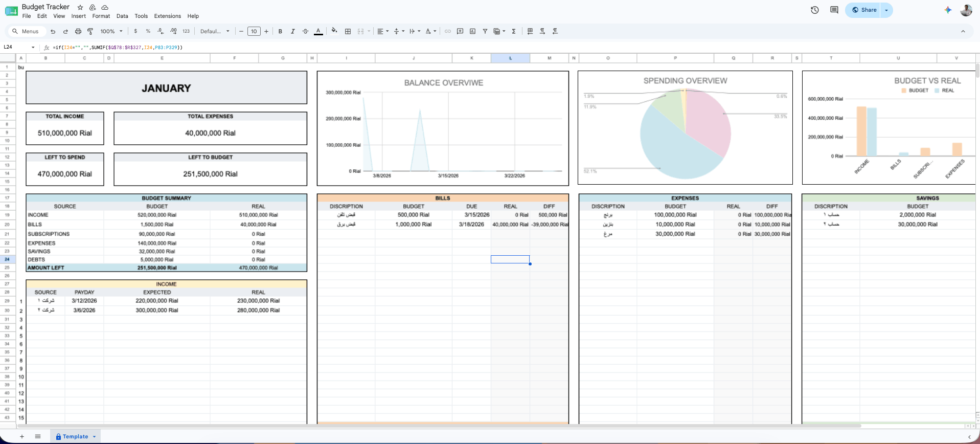Screen dimensions: 980x444
Task: Activate the paint format tool
Action: (x=90, y=31)
